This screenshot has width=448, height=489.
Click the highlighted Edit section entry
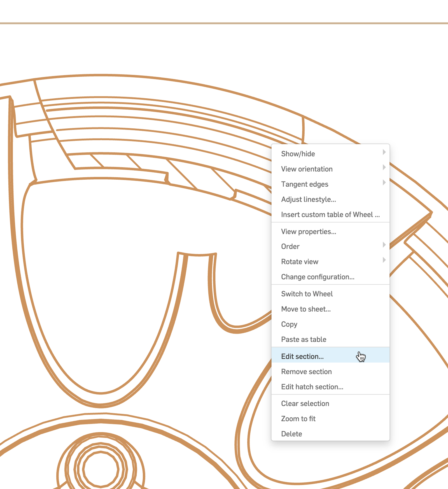tap(302, 356)
